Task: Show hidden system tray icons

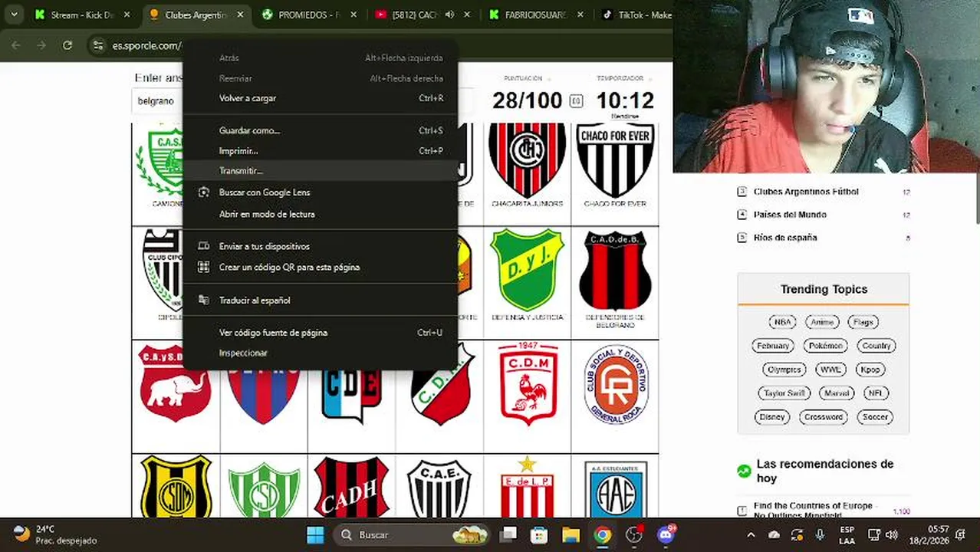Action: coord(751,534)
